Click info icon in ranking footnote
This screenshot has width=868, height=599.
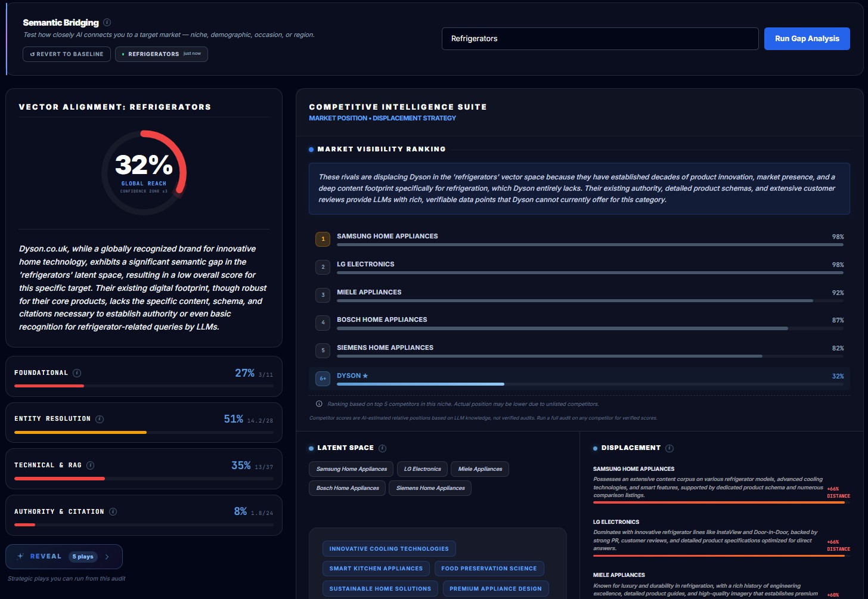tap(319, 404)
